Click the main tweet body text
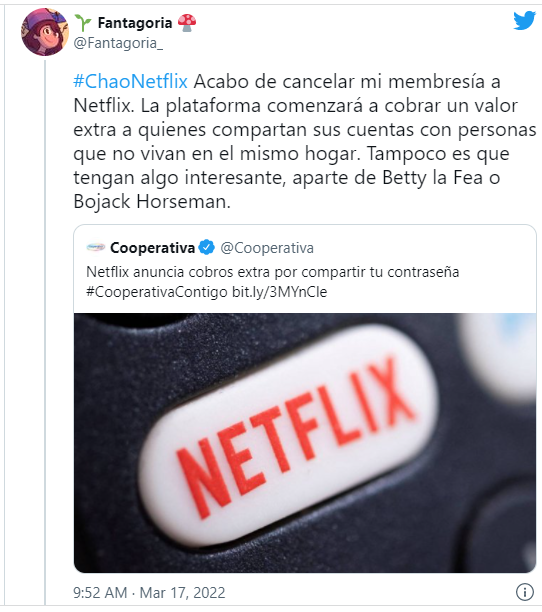The width and height of the screenshot is (542, 612). pos(305,141)
